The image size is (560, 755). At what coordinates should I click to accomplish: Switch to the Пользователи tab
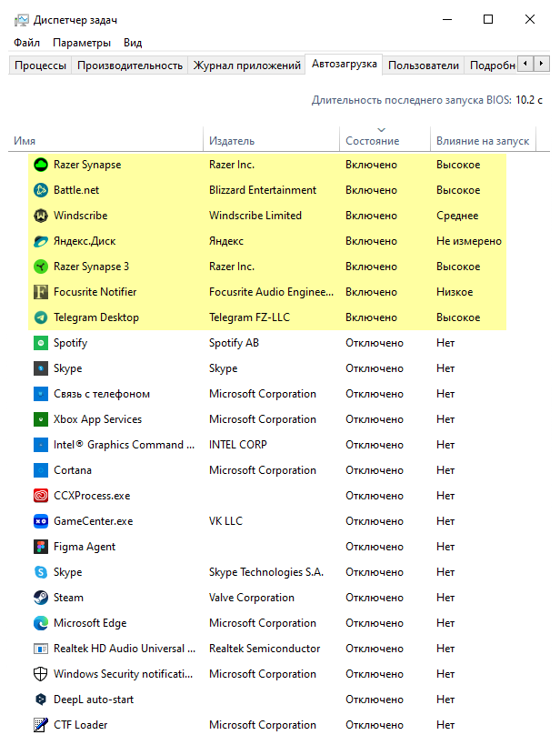click(x=424, y=65)
